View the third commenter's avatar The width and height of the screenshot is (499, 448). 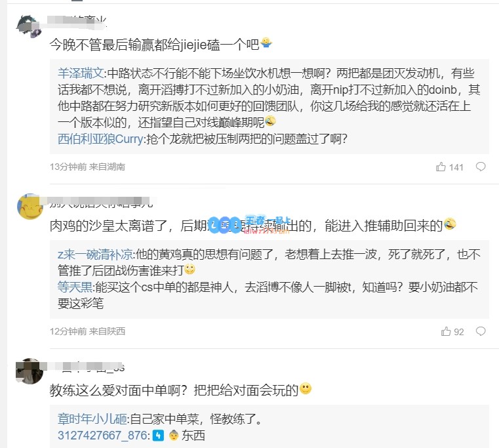coord(30,371)
